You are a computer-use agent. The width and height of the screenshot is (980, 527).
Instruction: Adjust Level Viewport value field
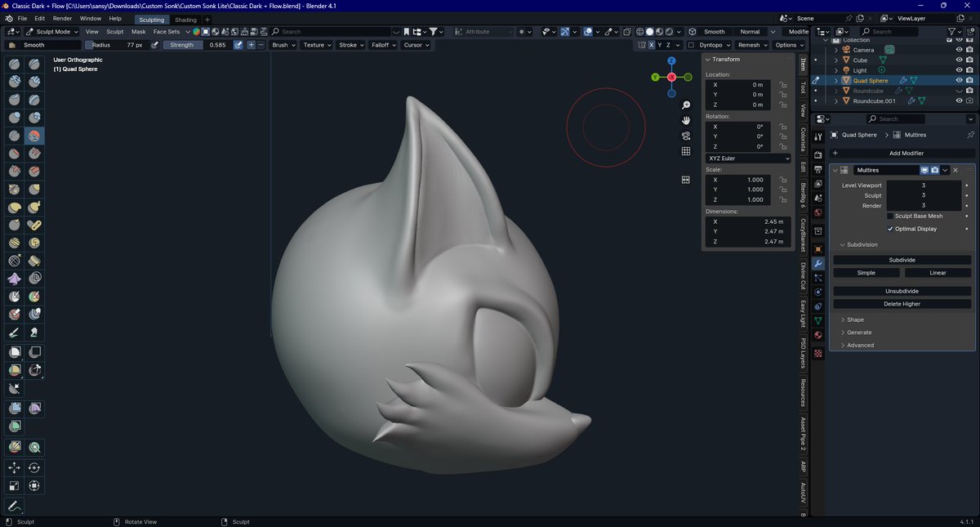tap(924, 185)
